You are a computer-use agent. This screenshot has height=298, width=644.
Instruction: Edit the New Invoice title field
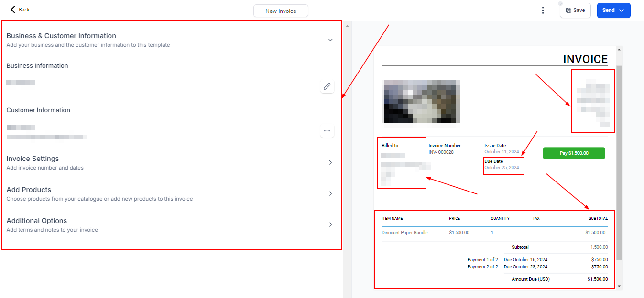tap(281, 11)
